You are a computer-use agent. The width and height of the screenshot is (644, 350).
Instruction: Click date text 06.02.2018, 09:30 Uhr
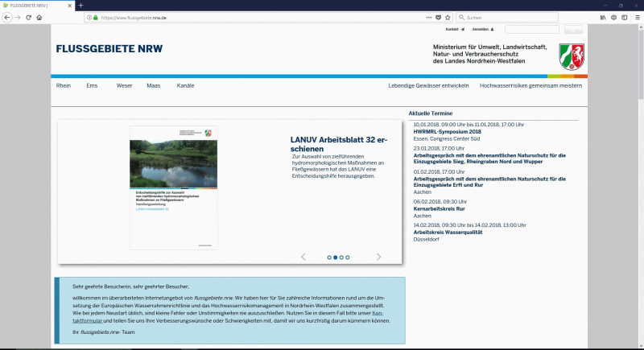[x=440, y=201]
